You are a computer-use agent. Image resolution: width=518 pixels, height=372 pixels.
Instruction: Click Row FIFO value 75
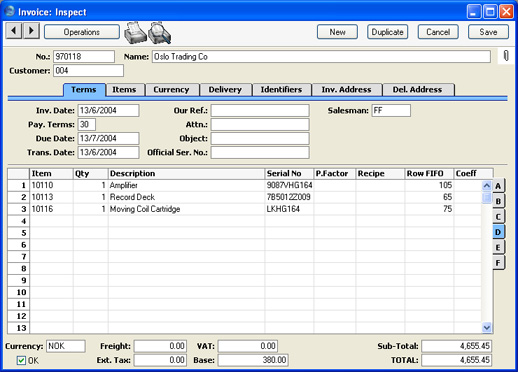pyautogui.click(x=429, y=209)
